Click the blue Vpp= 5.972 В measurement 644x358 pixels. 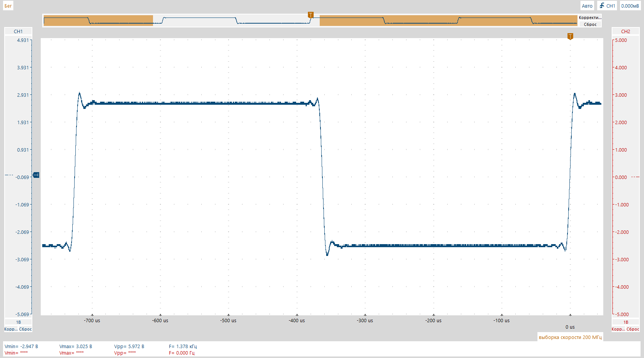pyautogui.click(x=129, y=346)
